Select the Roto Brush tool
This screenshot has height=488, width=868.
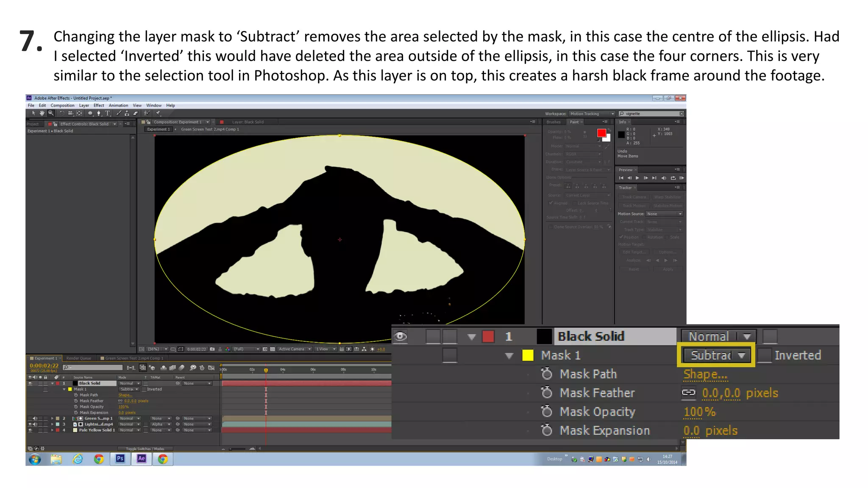[147, 113]
